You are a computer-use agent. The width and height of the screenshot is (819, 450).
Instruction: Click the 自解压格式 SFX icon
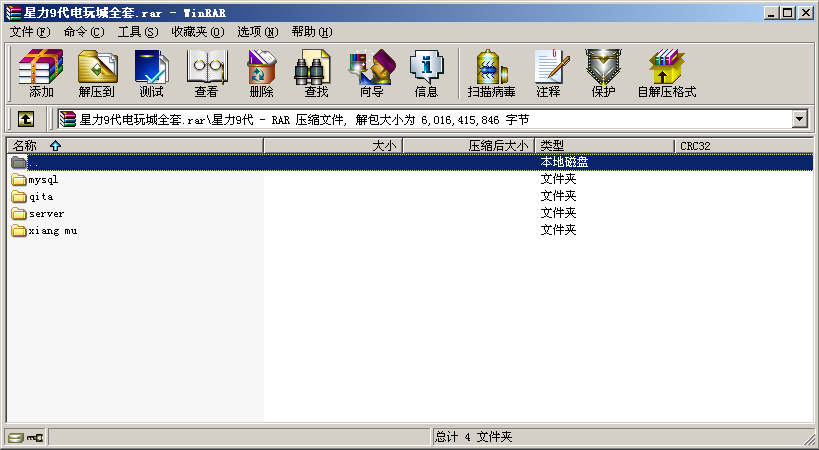(666, 73)
